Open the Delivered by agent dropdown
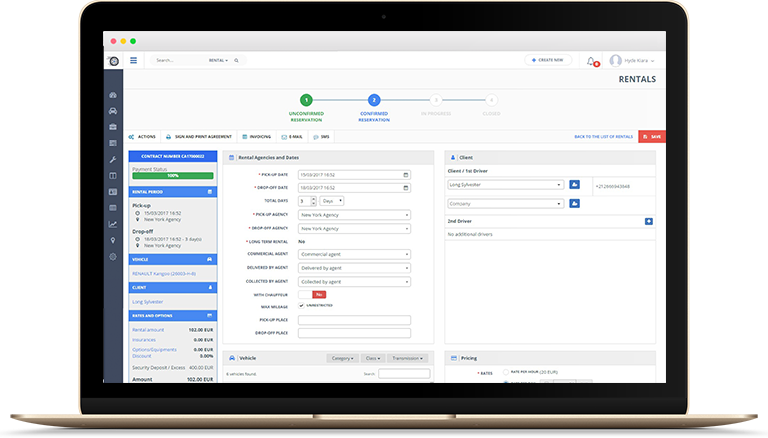 [x=354, y=268]
